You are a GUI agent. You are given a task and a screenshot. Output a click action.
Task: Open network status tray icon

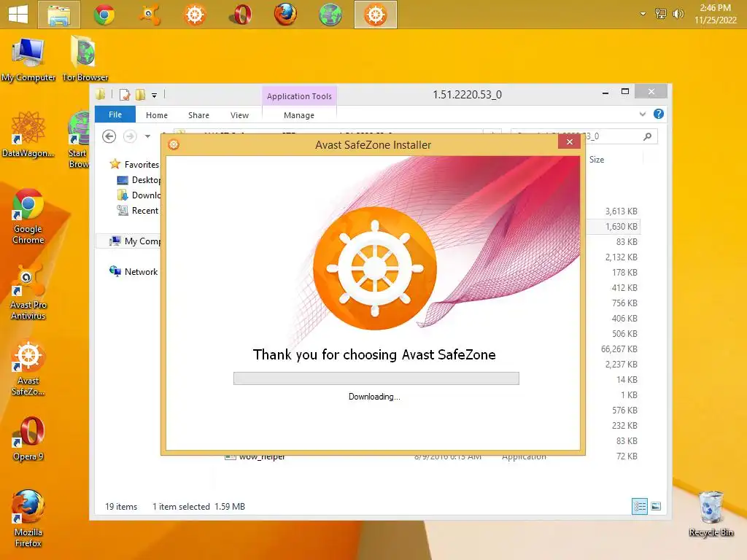[x=660, y=14]
